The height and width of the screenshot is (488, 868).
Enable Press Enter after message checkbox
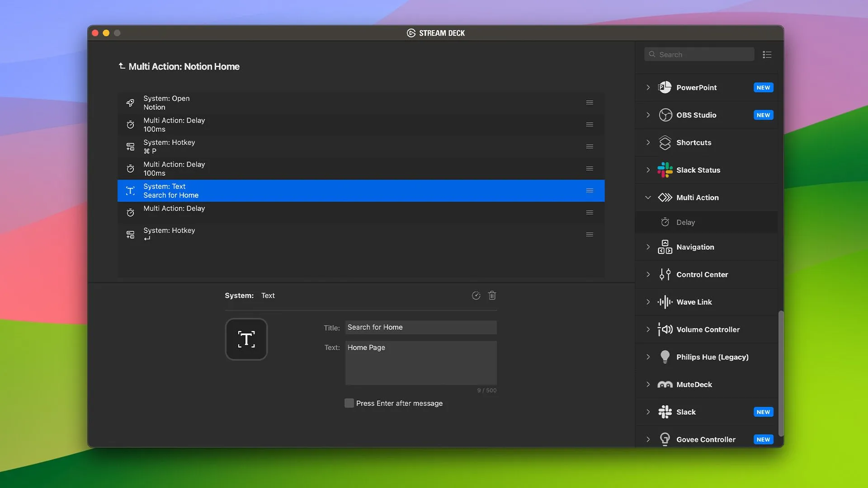coord(349,403)
